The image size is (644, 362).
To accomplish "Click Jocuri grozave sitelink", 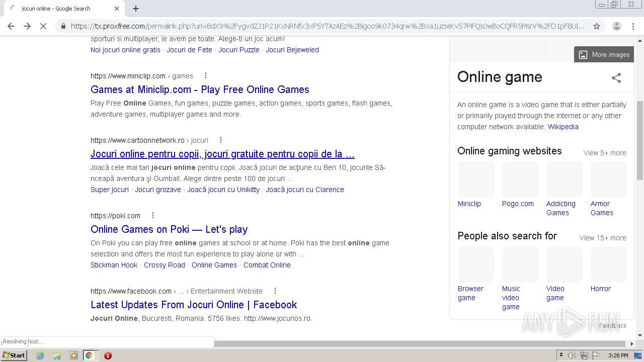I will click(158, 190).
